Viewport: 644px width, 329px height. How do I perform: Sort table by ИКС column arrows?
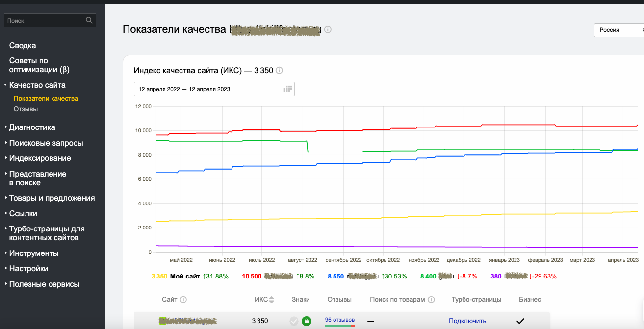(x=272, y=300)
